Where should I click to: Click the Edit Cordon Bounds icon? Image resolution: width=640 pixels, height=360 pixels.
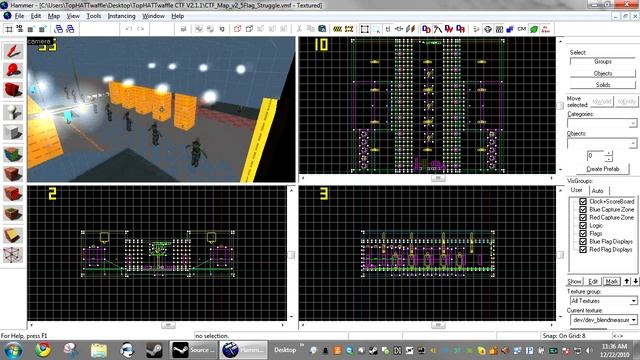pos(349,29)
